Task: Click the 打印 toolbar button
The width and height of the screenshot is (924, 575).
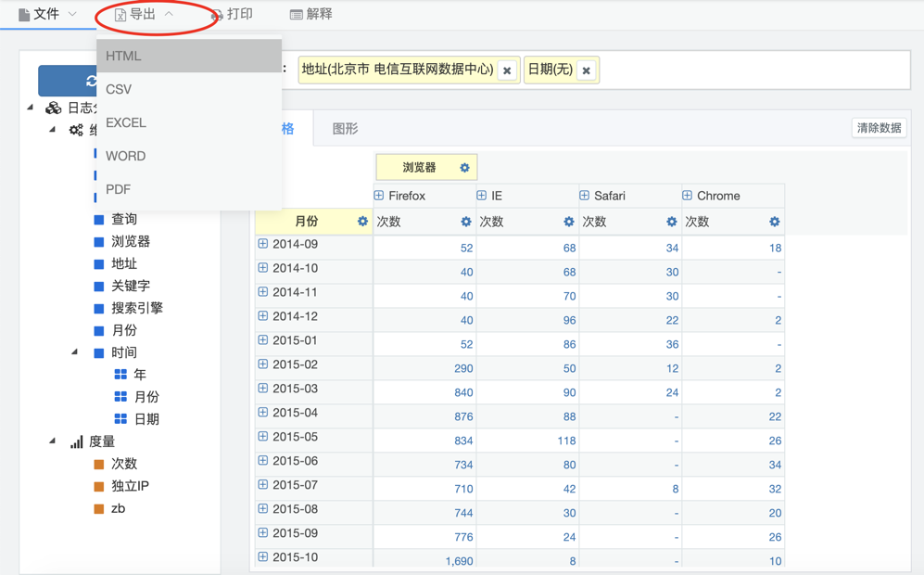Action: (x=232, y=14)
